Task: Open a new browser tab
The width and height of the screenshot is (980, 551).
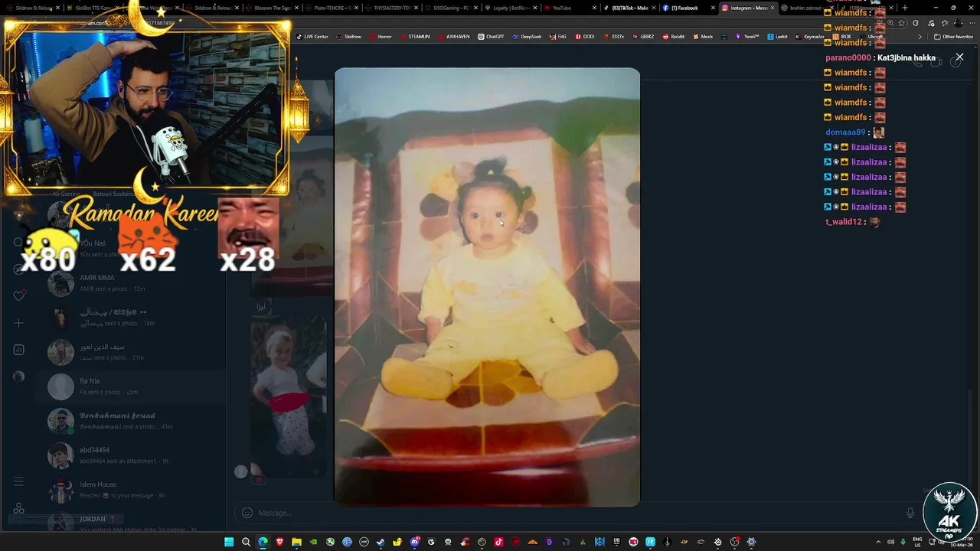Action: point(905,8)
